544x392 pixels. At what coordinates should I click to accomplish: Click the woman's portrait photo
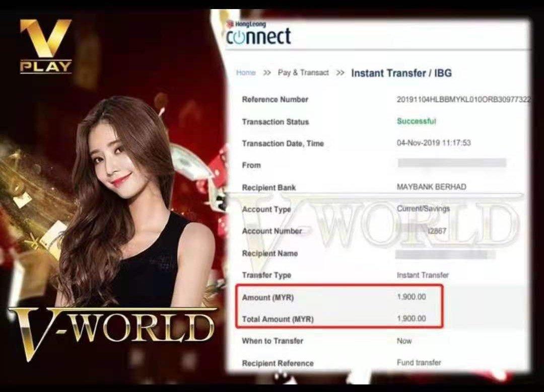126,201
